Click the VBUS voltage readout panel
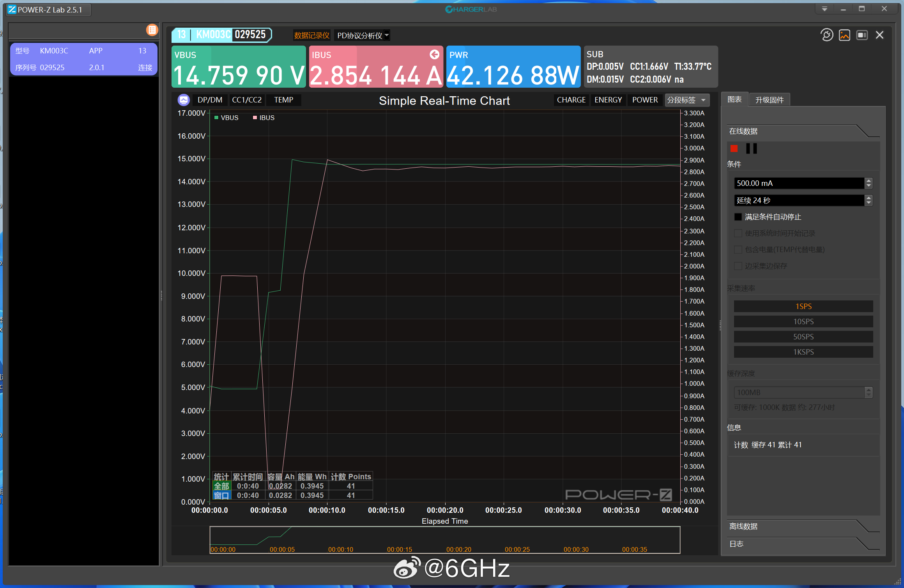This screenshot has height=588, width=904. 239,67
